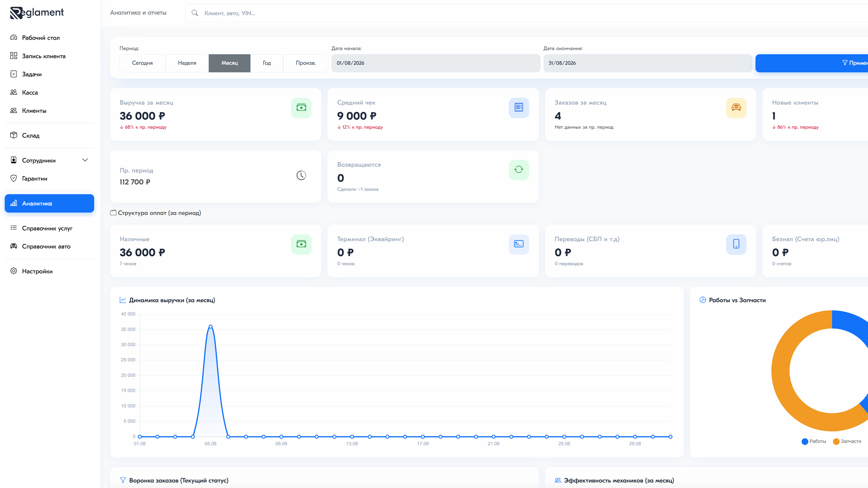Viewport: 868px width, 488px height.
Task: Toggle the Работы legend item
Action: (x=814, y=441)
